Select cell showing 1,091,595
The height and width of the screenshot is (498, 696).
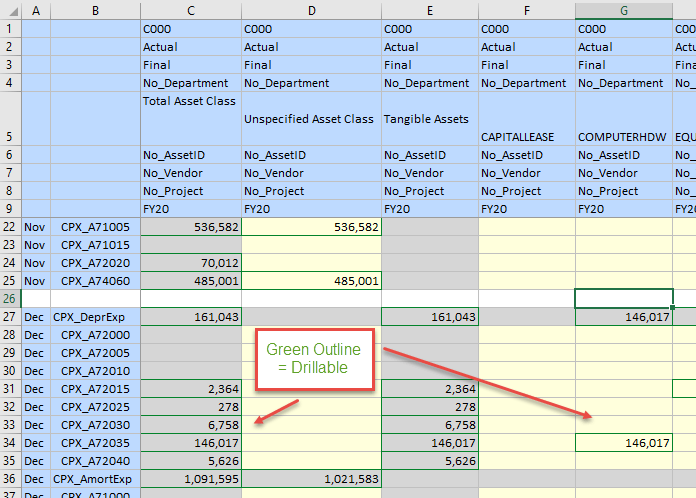(x=191, y=479)
